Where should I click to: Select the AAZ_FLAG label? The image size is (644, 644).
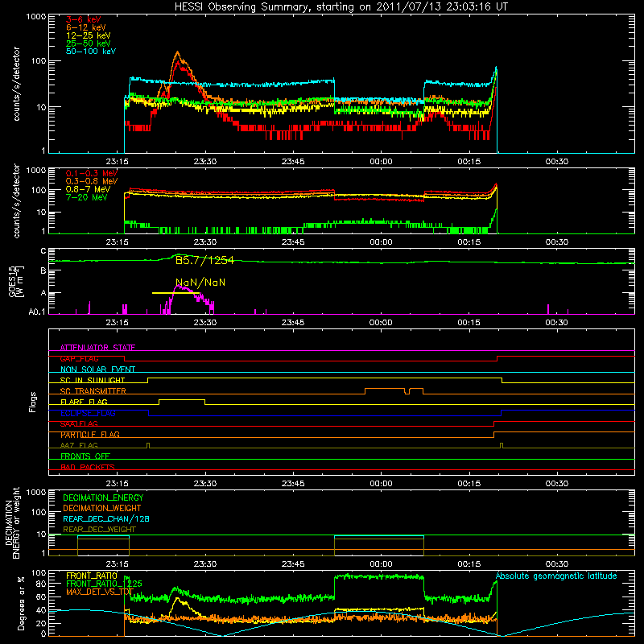[79, 446]
